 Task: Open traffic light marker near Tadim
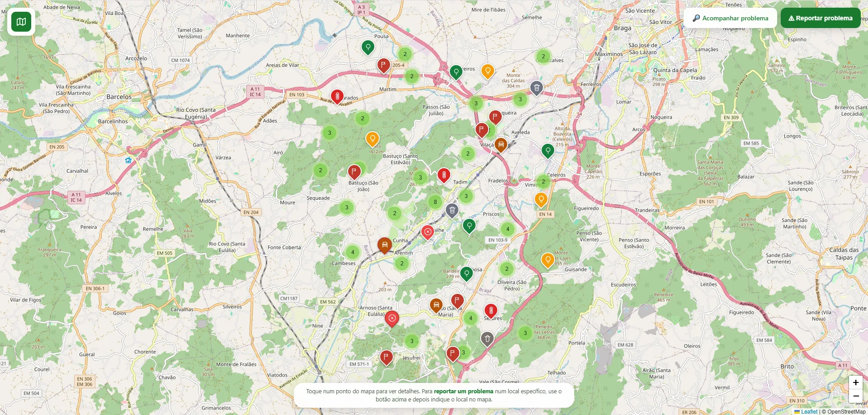pyautogui.click(x=444, y=175)
